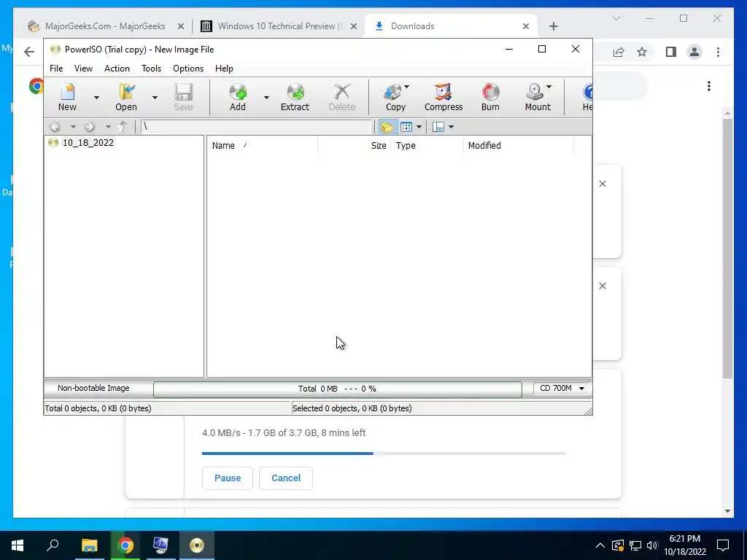Image resolution: width=747 pixels, height=560 pixels.
Task: Expand the Copy button dropdown arrow
Action: click(x=406, y=87)
